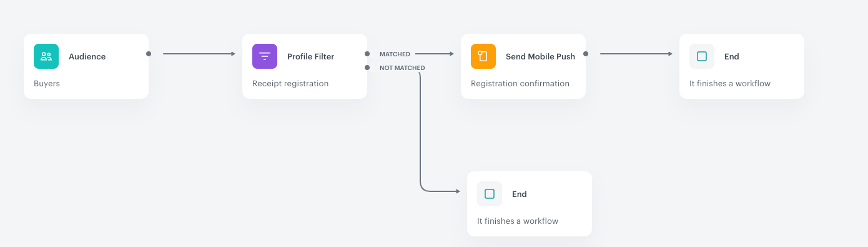Click the purple Profile Filter funnel icon
The height and width of the screenshot is (247, 868).
tap(265, 56)
